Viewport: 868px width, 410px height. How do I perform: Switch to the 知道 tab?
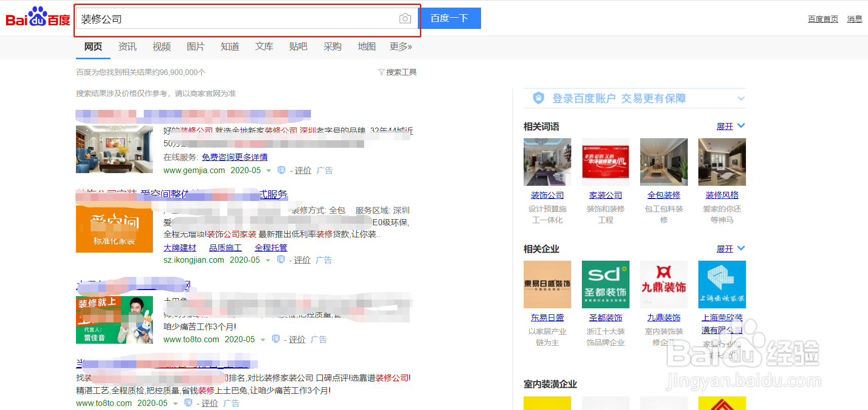click(x=230, y=47)
